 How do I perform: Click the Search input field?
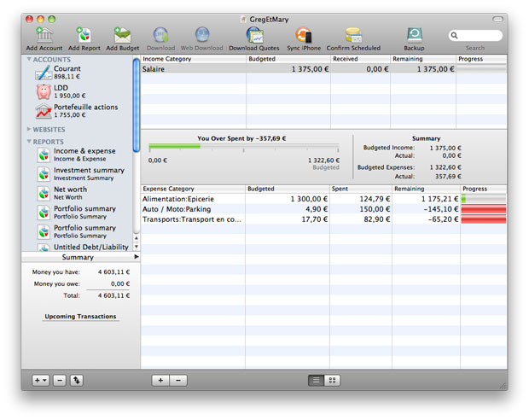coord(475,36)
